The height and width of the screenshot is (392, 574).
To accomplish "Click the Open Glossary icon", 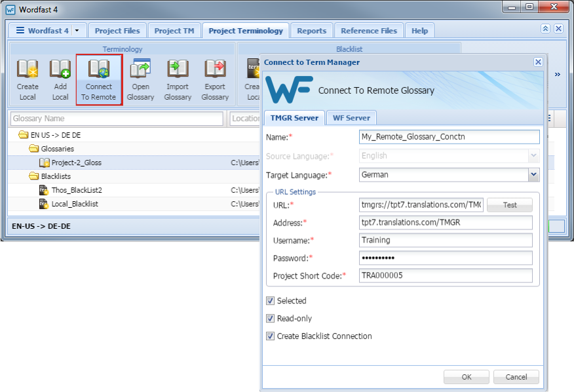I will coord(140,69).
